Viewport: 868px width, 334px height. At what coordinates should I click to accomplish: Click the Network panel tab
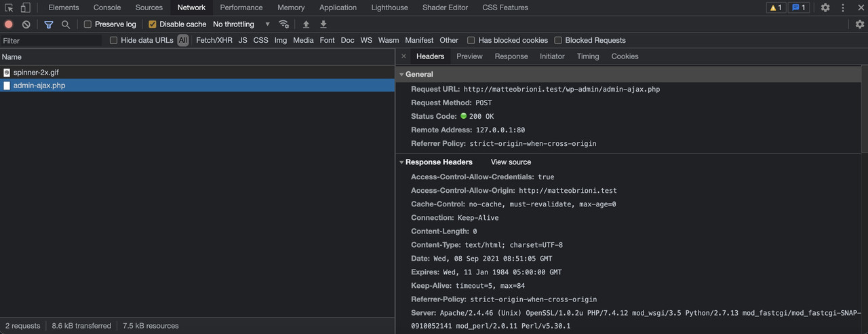[x=191, y=7]
